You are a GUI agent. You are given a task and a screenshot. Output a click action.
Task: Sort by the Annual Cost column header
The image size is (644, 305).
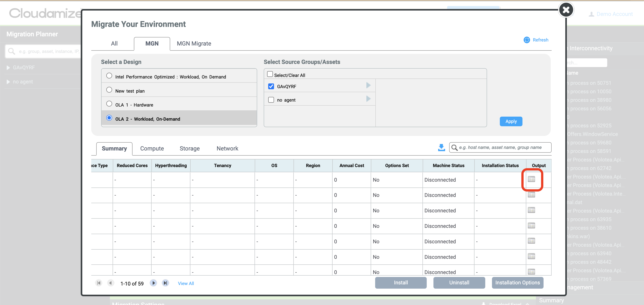pyautogui.click(x=352, y=166)
